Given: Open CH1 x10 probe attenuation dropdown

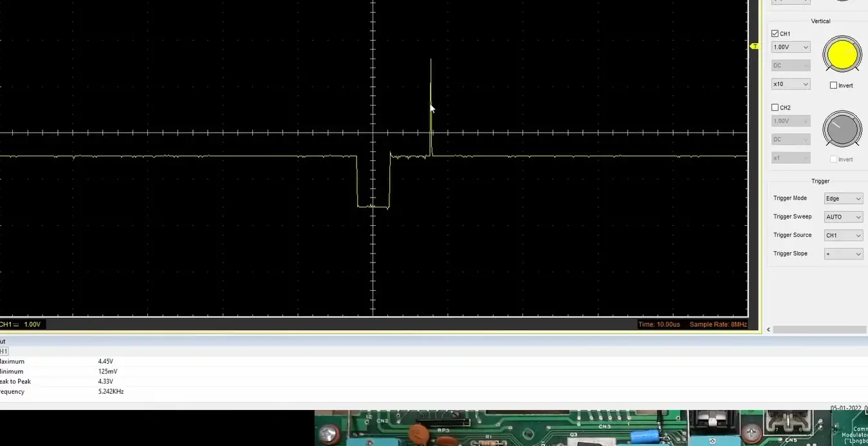Looking at the screenshot, I should click(791, 84).
